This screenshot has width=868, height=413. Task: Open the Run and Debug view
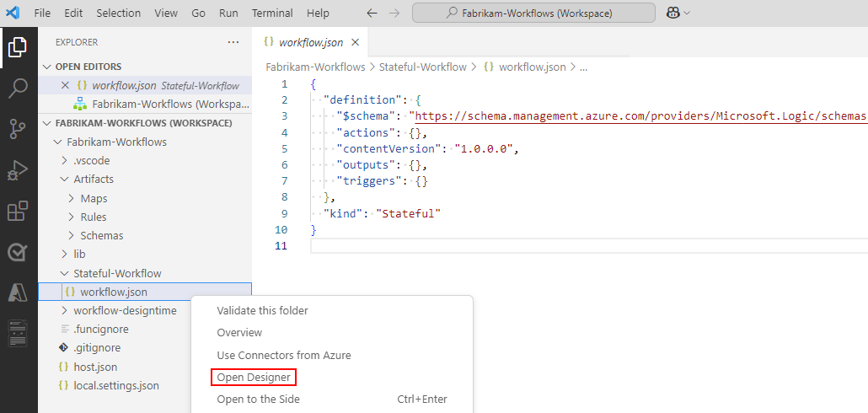(x=18, y=170)
